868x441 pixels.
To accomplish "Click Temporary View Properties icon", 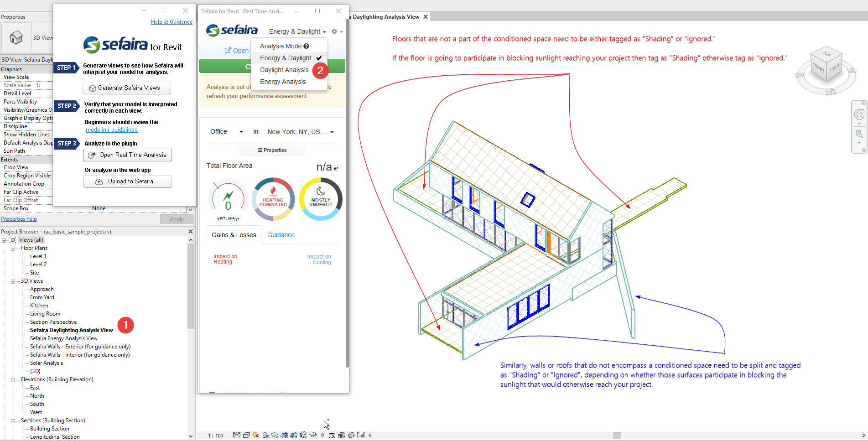I will (332, 435).
